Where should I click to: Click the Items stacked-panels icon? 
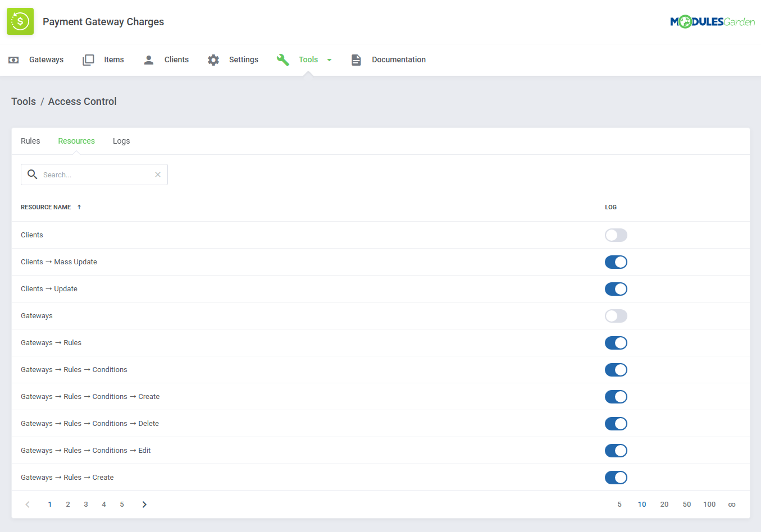click(88, 59)
